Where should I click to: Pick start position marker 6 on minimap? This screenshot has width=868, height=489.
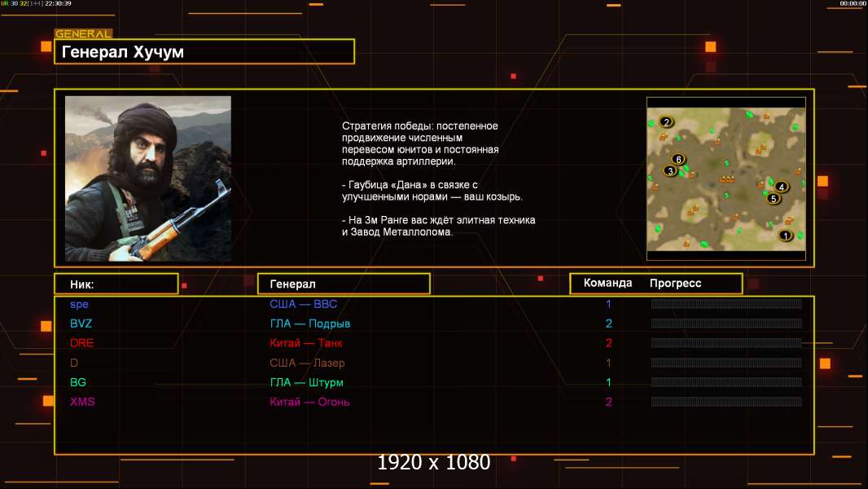tap(678, 160)
